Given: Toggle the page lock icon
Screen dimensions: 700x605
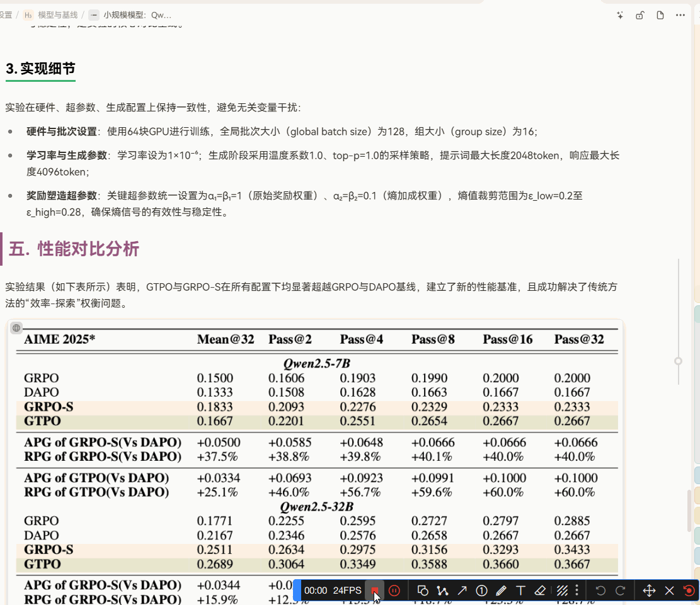Looking at the screenshot, I should tap(640, 14).
